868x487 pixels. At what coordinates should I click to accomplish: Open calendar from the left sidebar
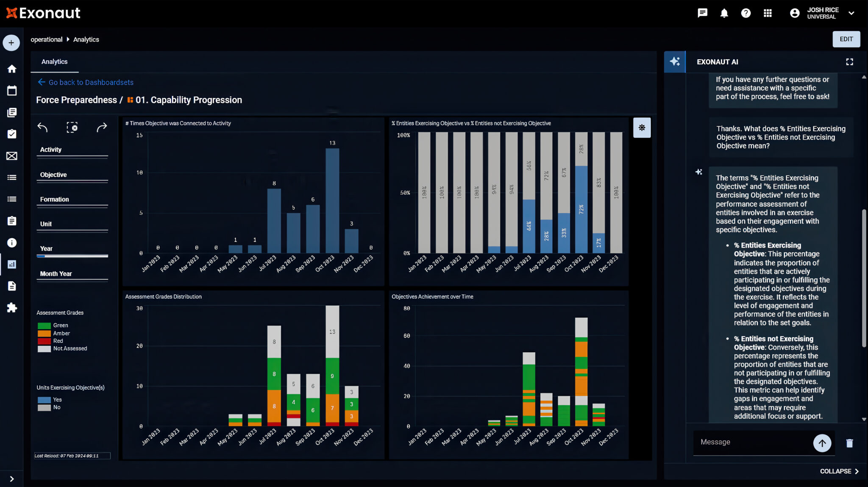pyautogui.click(x=12, y=91)
